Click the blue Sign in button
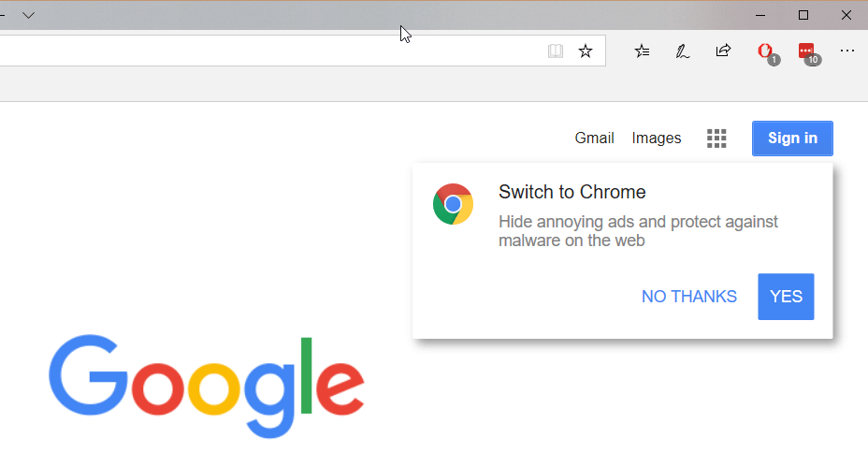The image size is (868, 467). pyautogui.click(x=792, y=139)
